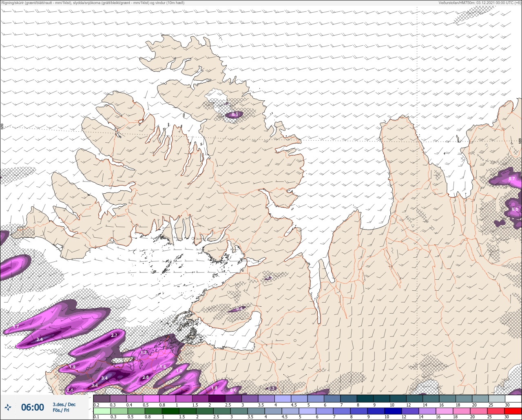Click the '3.des./ Dec' date text
This screenshot has width=522, height=420.
(x=64, y=404)
